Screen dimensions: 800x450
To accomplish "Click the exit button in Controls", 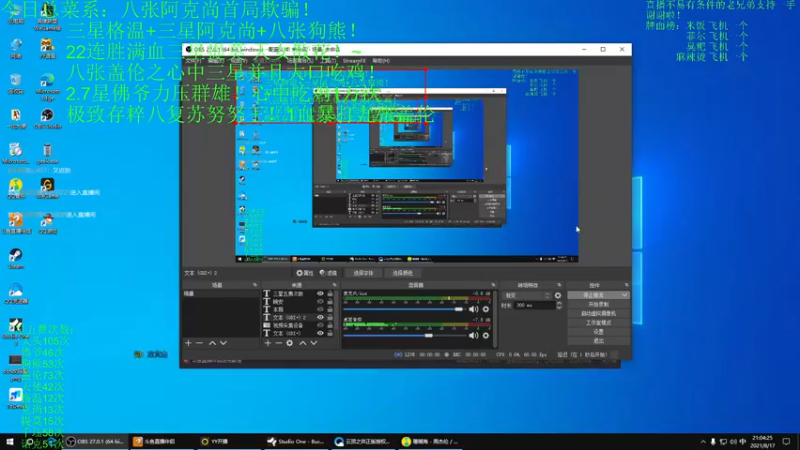I will pyautogui.click(x=598, y=341).
